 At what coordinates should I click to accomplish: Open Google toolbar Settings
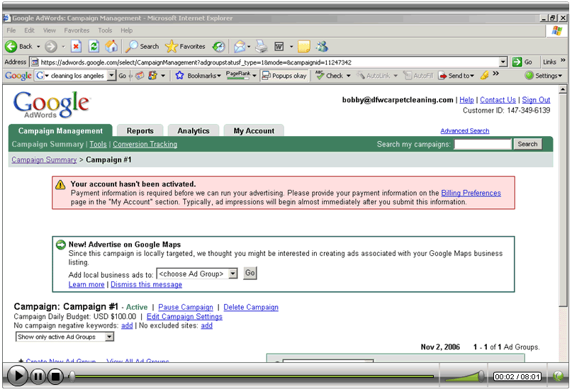coord(544,76)
